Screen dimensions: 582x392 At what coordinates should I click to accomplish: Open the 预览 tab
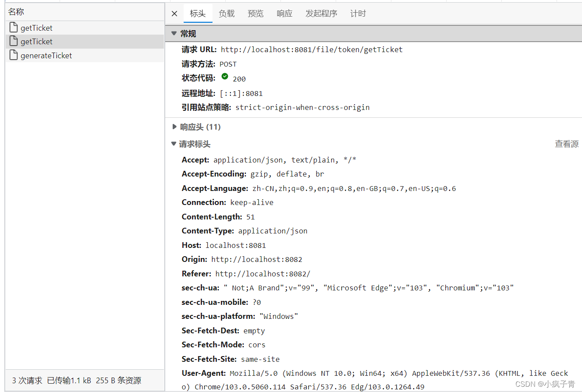point(256,14)
